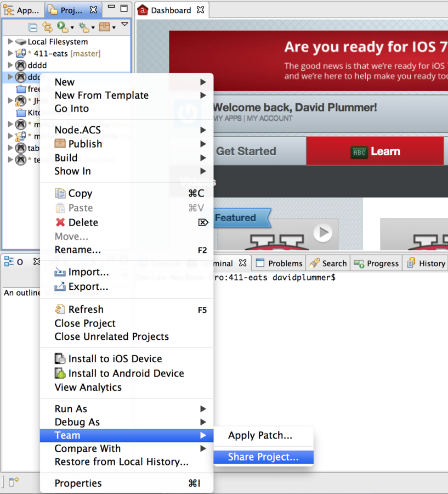Image resolution: width=448 pixels, height=494 pixels.
Task: Open New From Template submenu
Action: coord(127,95)
